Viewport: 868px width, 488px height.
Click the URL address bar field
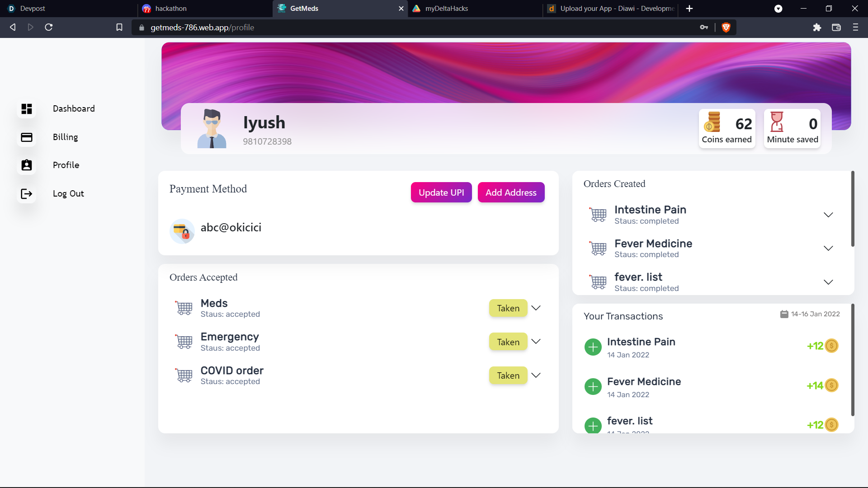407,28
